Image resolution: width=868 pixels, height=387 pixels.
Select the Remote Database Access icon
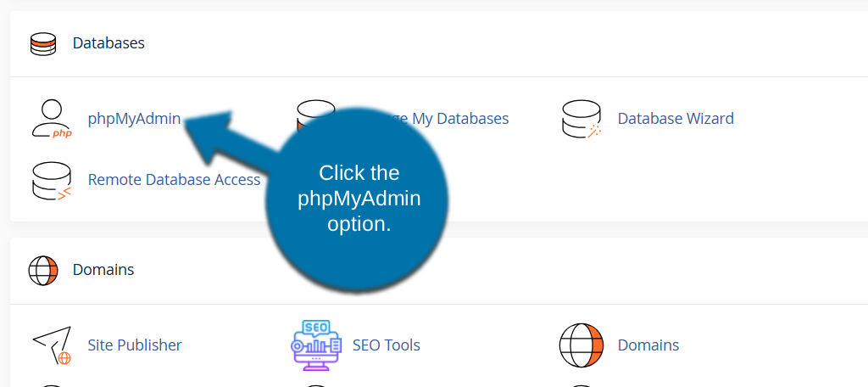pos(52,180)
